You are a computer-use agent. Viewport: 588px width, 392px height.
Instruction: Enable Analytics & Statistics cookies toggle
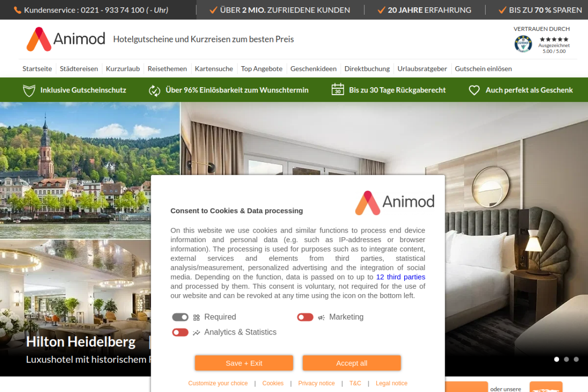click(180, 332)
